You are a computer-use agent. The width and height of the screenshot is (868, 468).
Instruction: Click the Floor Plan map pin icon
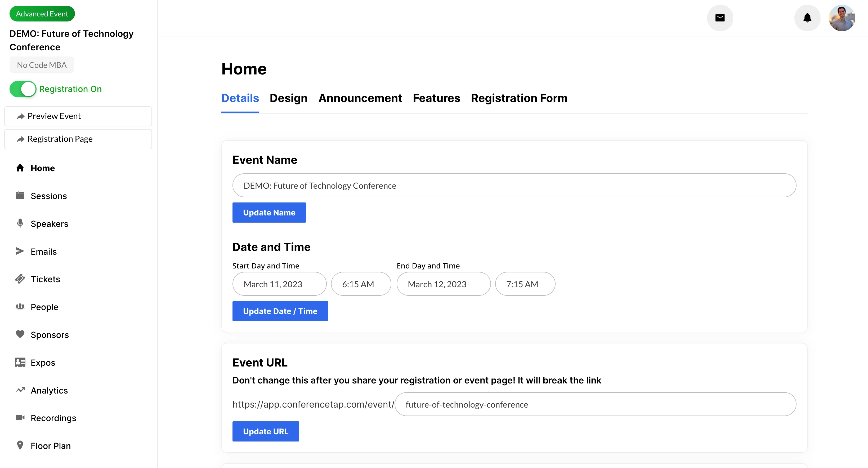click(x=20, y=445)
